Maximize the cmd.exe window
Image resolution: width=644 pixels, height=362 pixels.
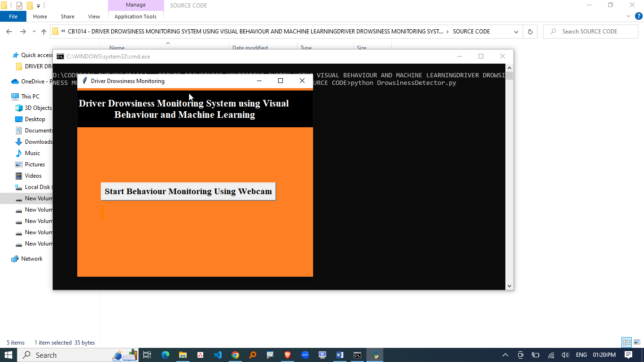click(x=481, y=56)
